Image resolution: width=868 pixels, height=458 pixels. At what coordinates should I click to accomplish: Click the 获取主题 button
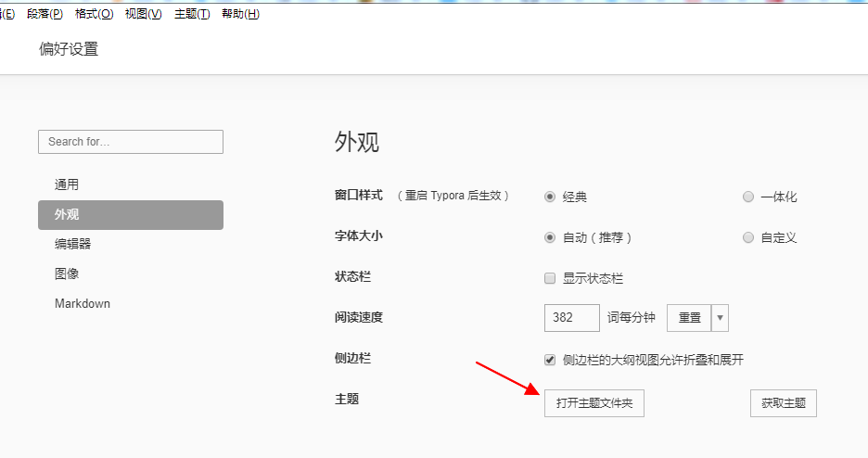pyautogui.click(x=783, y=403)
